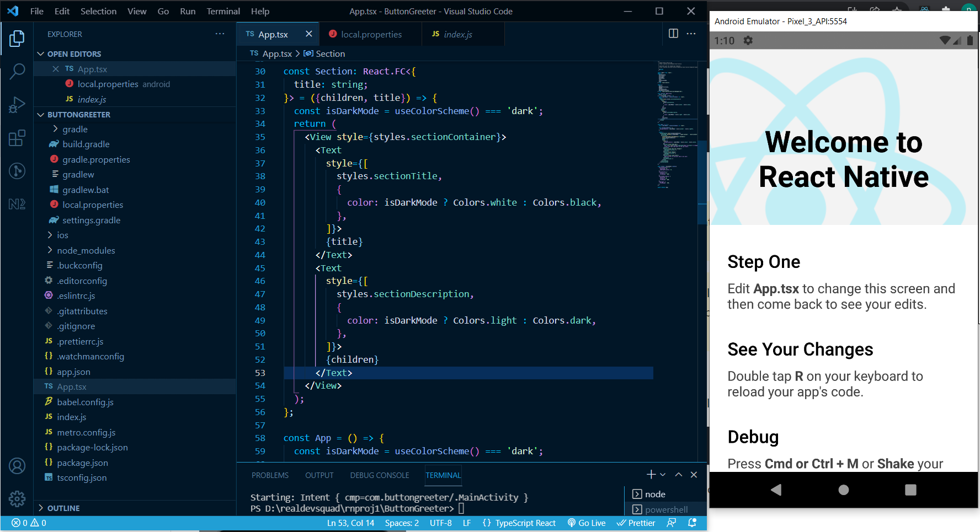Open the terminal launch profile dropdown
The height and width of the screenshot is (532, 980).
click(663, 475)
